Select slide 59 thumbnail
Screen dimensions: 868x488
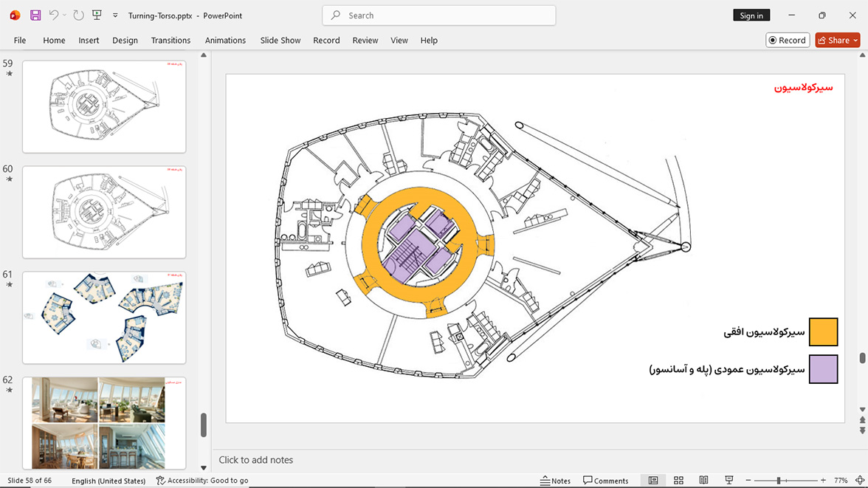(104, 106)
